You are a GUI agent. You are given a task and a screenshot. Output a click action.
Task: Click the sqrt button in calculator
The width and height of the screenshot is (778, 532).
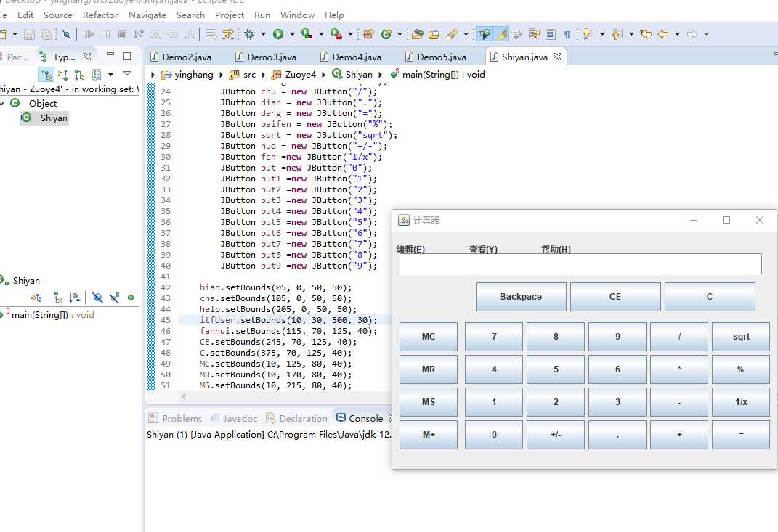pyautogui.click(x=741, y=337)
